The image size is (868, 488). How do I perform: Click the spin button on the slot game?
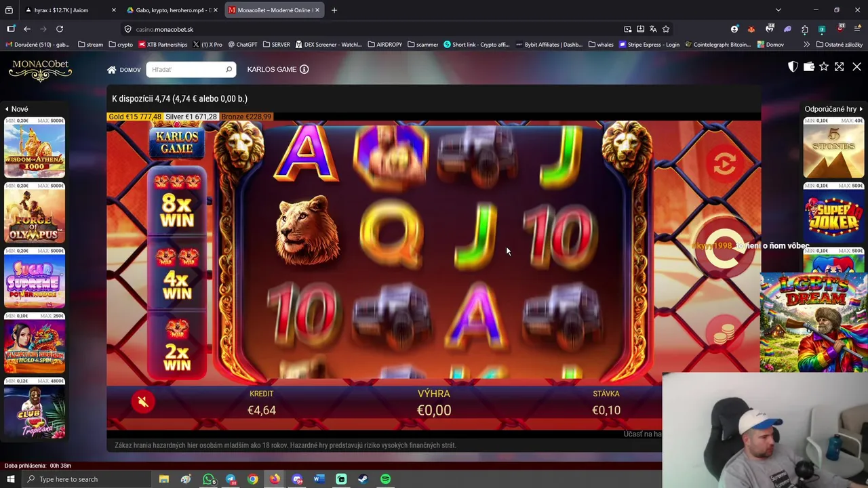(x=724, y=247)
